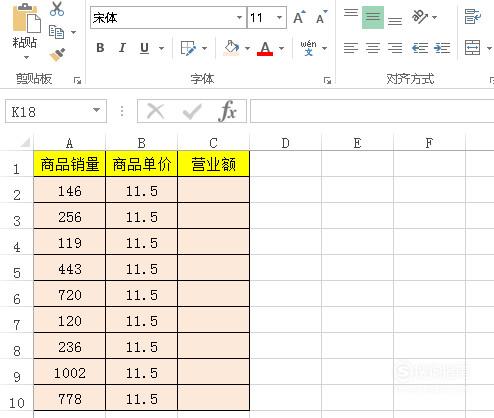Viewport: 494px width, 418px height.
Task: Click the formula bar confirm checkmark
Action: pos(192,112)
